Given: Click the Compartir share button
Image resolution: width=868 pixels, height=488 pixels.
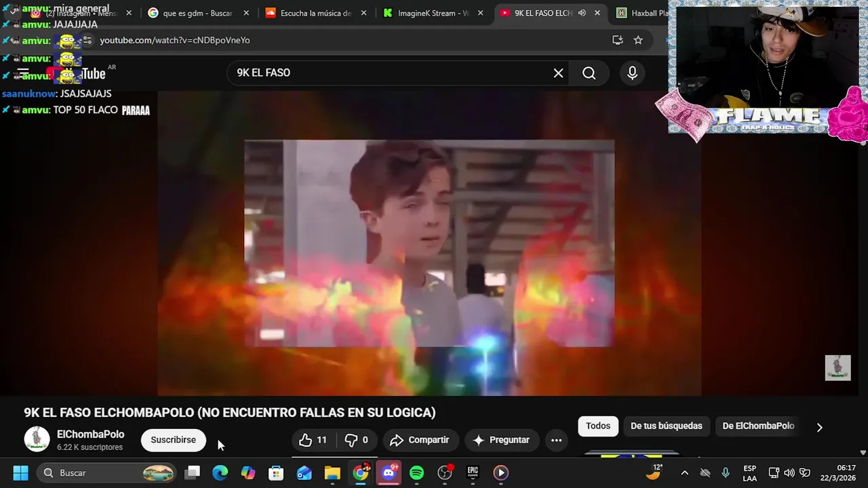Looking at the screenshot, I should [x=420, y=440].
